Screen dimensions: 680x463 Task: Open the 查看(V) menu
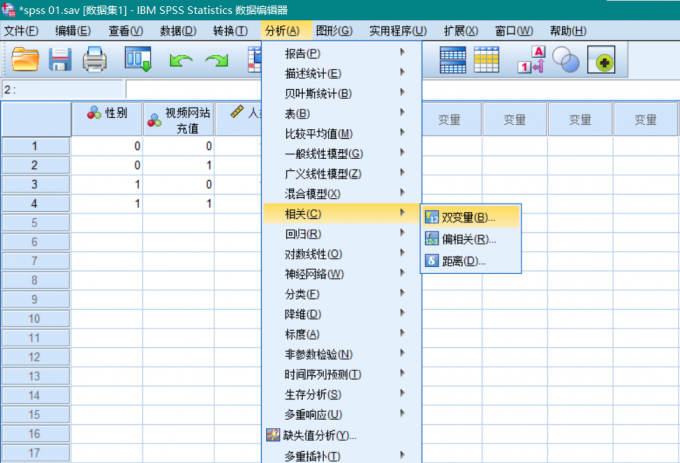(126, 31)
